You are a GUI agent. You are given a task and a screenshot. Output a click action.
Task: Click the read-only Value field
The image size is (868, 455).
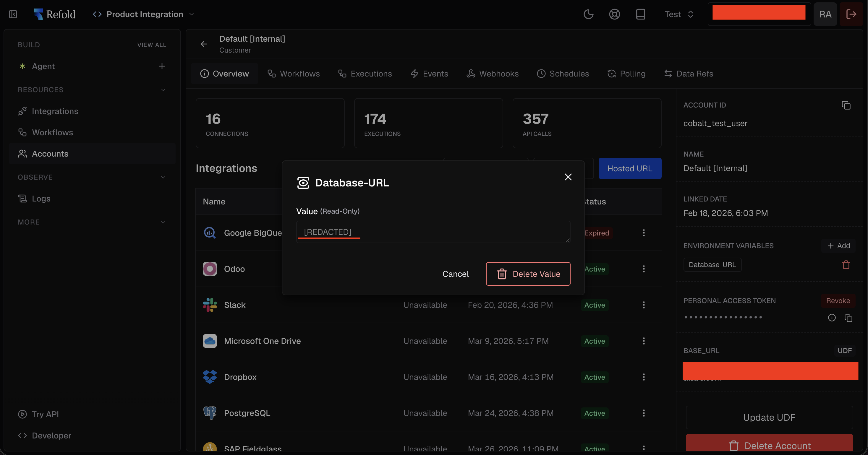click(x=433, y=232)
